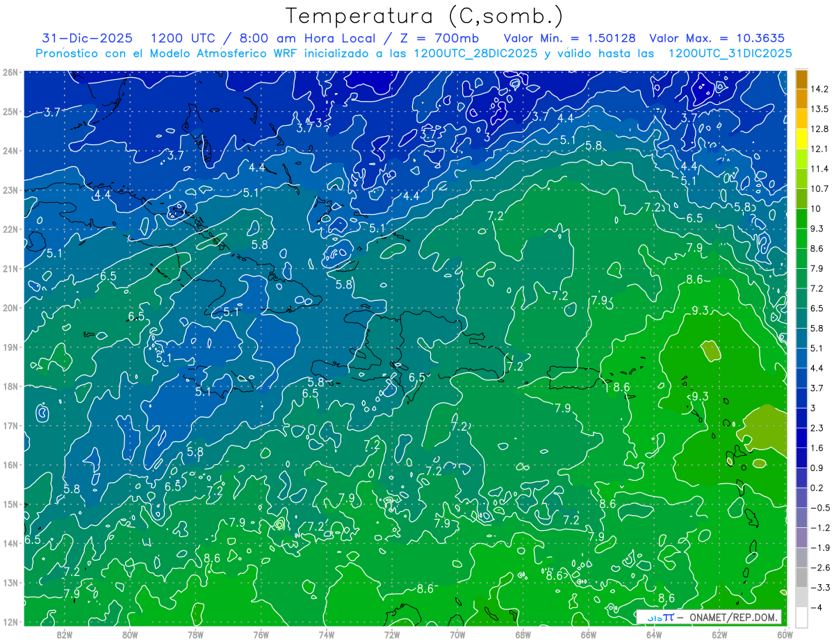This screenshot has height=644, width=834.
Task: Click the longitude axis label "72W"
Action: click(x=392, y=634)
